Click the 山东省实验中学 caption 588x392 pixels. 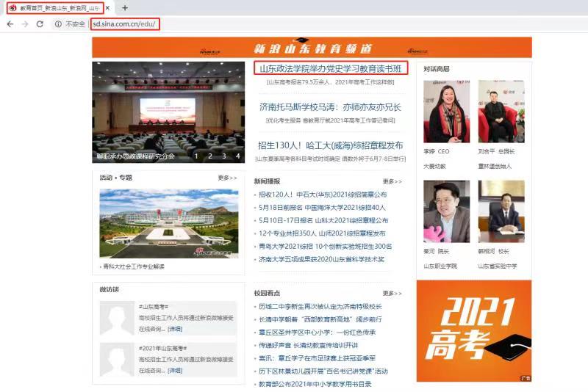(498, 266)
